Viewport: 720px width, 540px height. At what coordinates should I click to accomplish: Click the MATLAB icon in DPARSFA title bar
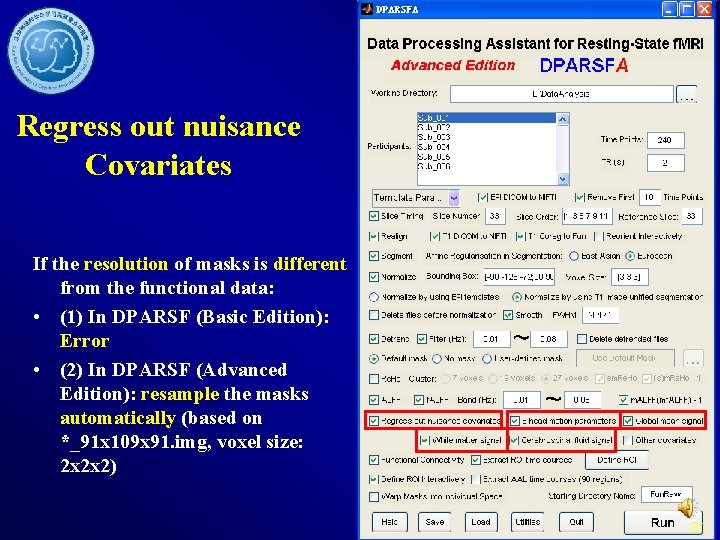(x=366, y=9)
